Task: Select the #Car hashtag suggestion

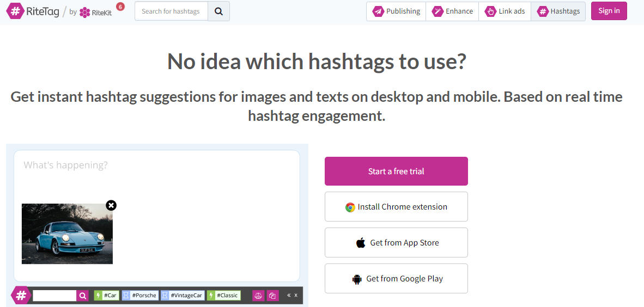Action: coord(106,296)
